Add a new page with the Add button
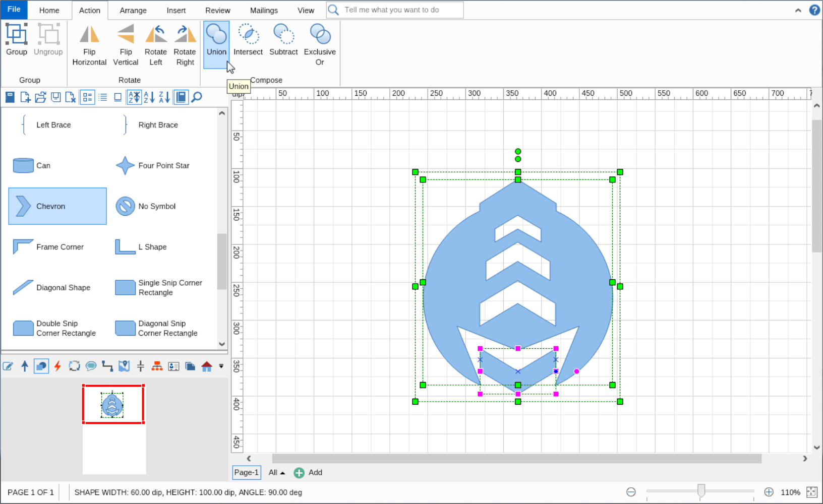Viewport: 823px width, 504px height. pos(308,473)
